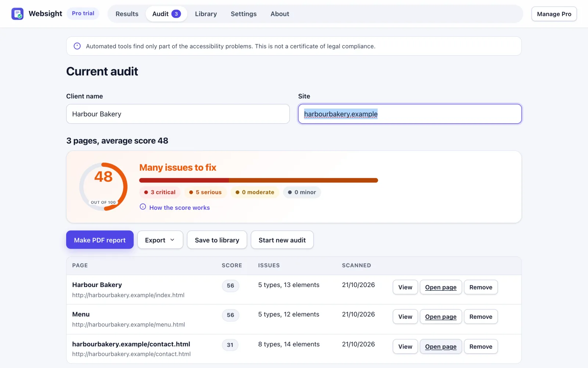Click the Websight logo icon
This screenshot has width=588, height=368.
click(x=17, y=14)
